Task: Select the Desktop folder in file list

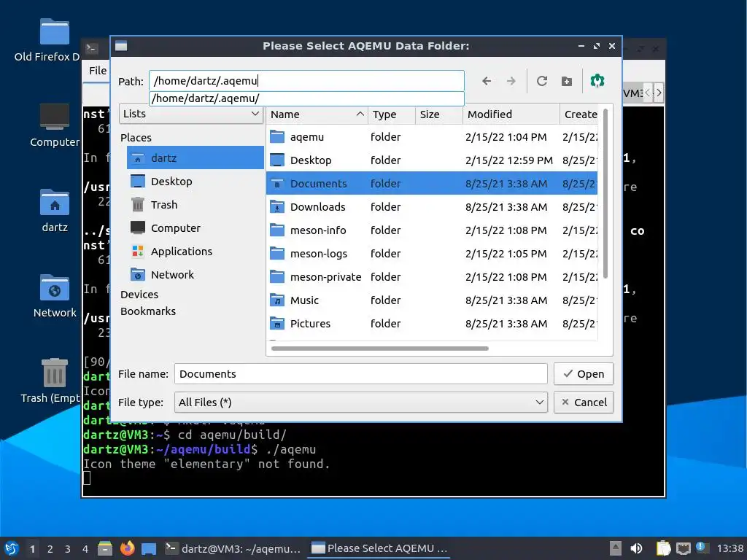Action: (432, 160)
